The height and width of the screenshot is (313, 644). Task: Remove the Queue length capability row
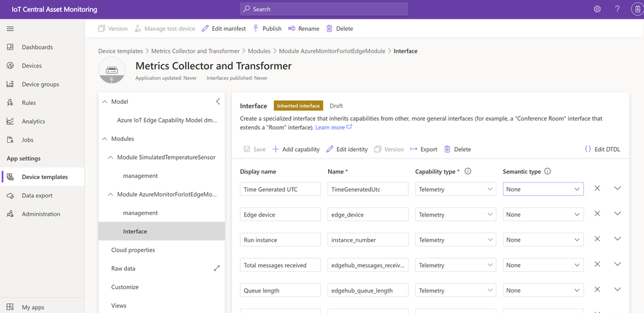click(598, 290)
